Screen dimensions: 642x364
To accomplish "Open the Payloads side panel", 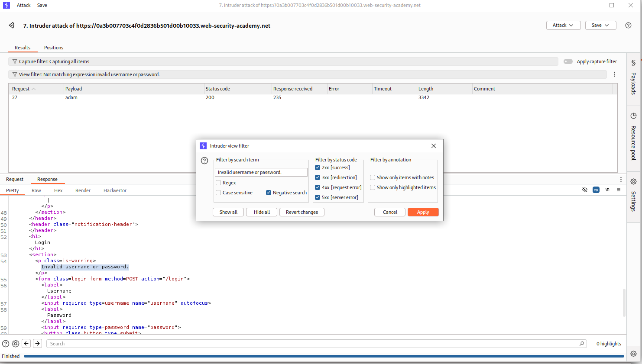I will coord(633,78).
